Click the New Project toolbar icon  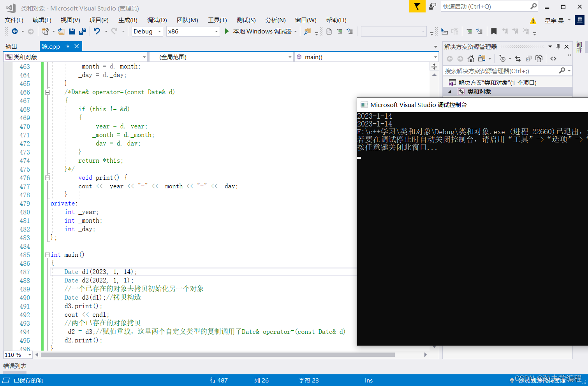(x=45, y=31)
